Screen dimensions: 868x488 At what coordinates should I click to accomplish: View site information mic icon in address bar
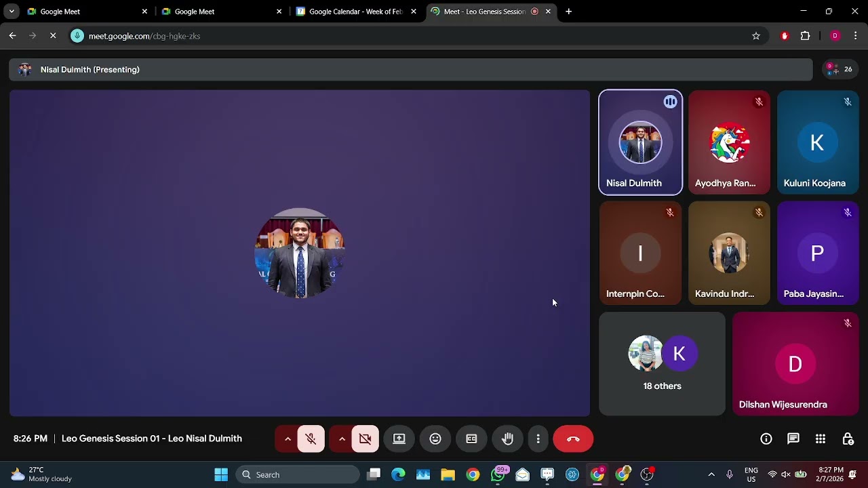tap(77, 36)
